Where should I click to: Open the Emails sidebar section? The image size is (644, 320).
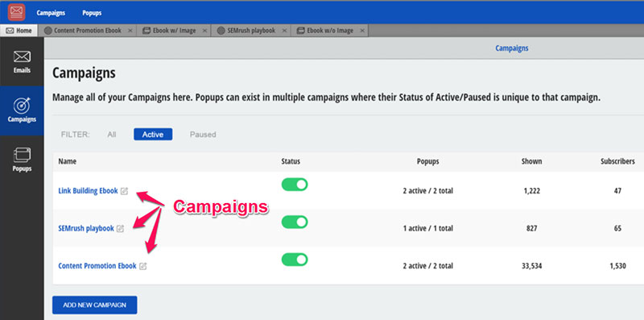coord(22,62)
